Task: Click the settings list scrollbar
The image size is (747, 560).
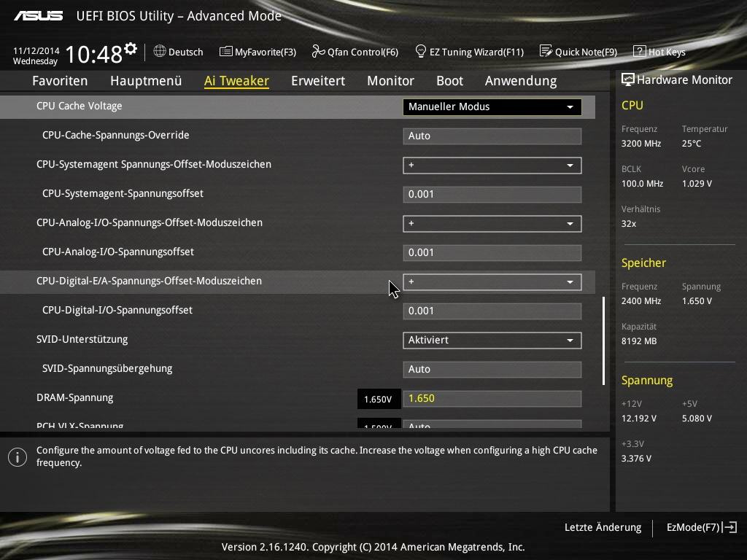Action: pos(603,341)
